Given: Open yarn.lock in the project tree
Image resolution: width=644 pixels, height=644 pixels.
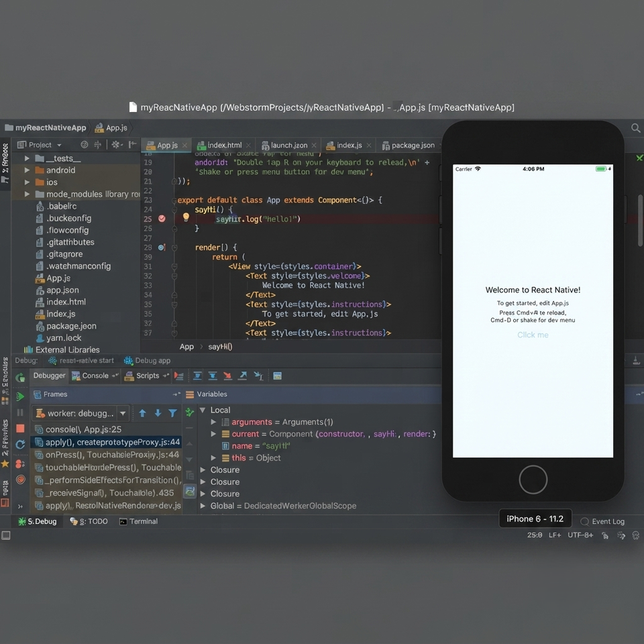Looking at the screenshot, I should 64,337.
